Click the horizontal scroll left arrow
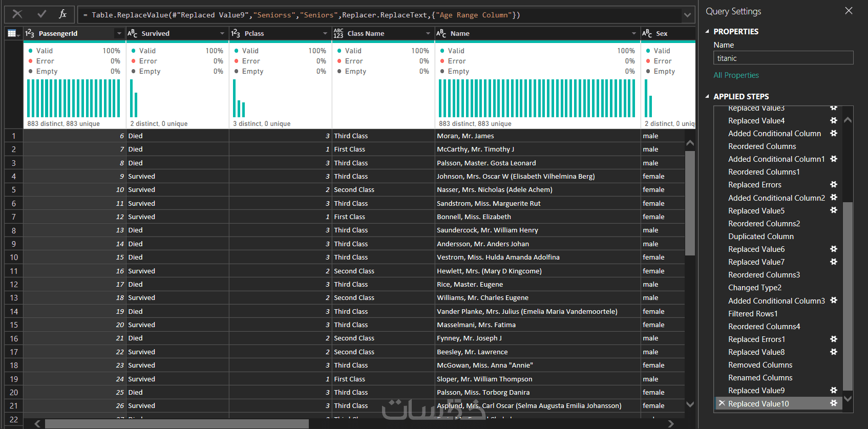The width and height of the screenshot is (868, 429). (x=37, y=424)
